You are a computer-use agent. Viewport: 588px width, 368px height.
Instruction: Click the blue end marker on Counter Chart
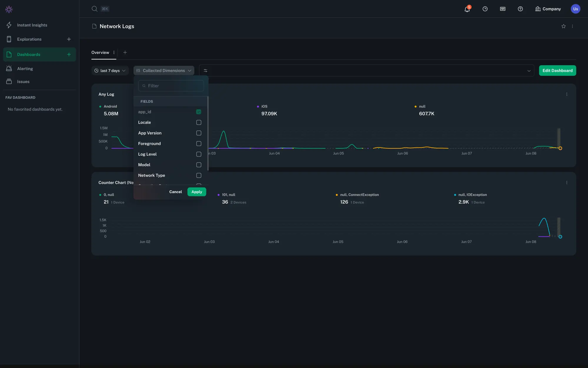click(x=560, y=237)
